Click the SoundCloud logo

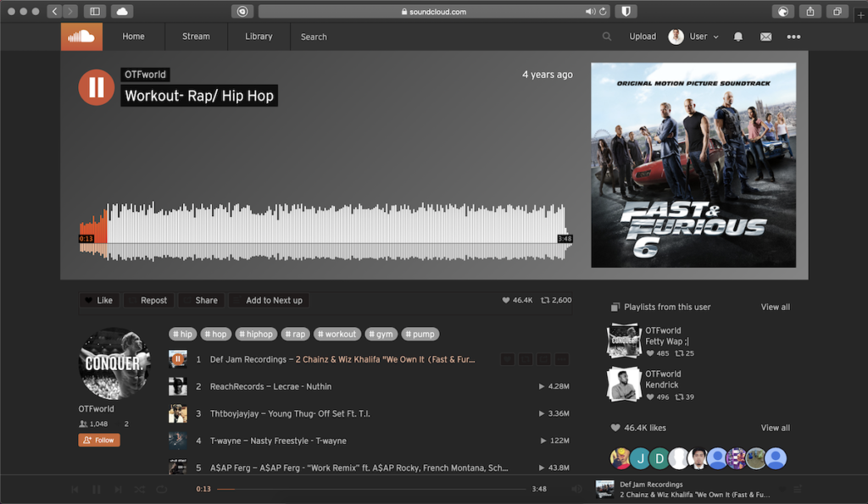[81, 36]
